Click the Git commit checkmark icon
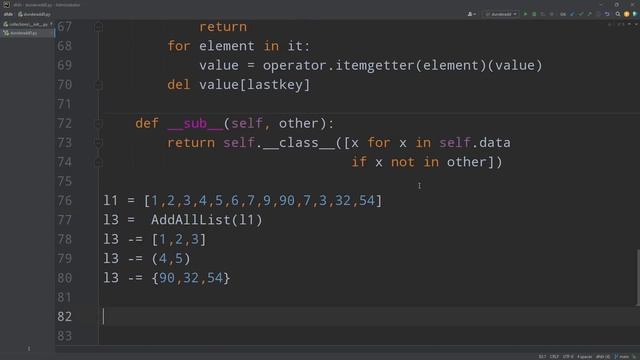640x360 pixels. (x=581, y=14)
